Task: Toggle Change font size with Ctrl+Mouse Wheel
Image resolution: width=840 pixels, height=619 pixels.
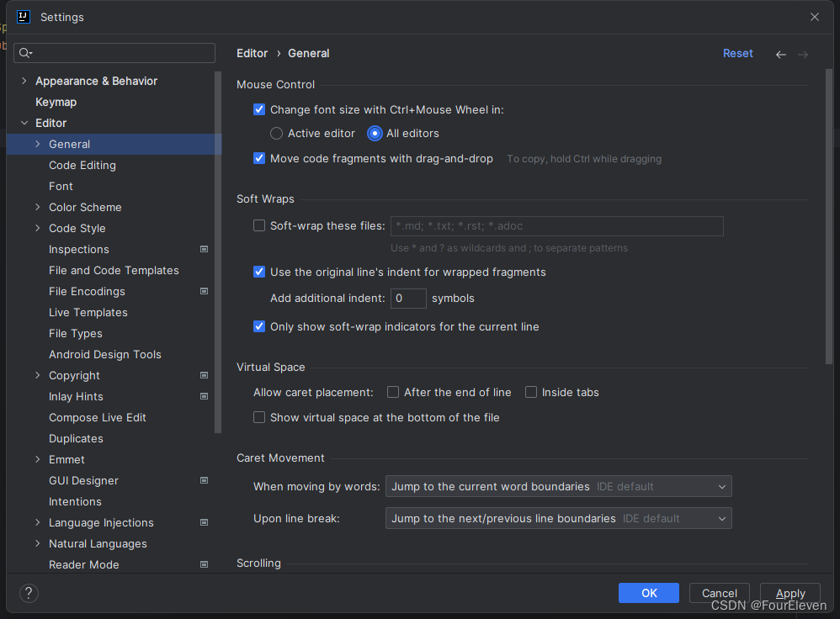Action: pos(259,110)
